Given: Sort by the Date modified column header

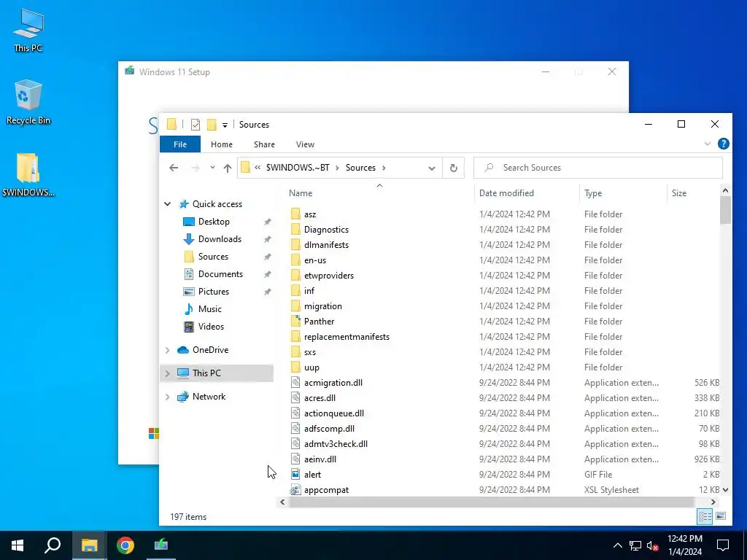Looking at the screenshot, I should pos(506,192).
